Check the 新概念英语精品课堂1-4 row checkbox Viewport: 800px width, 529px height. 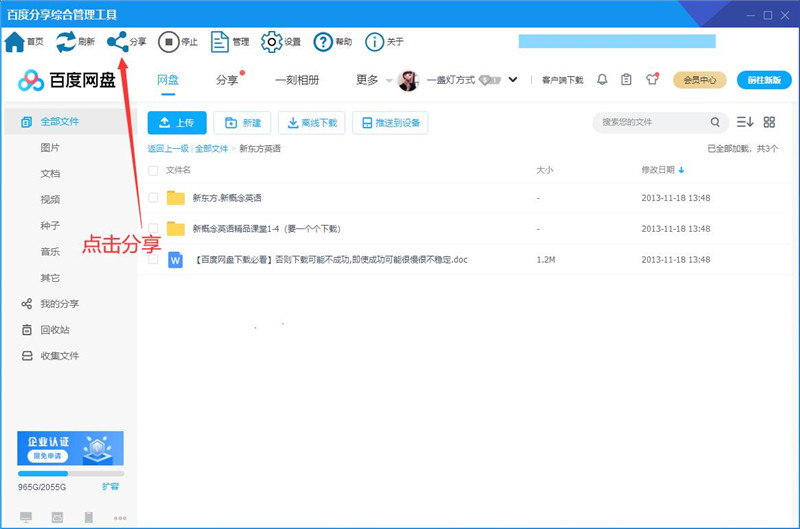(153, 228)
